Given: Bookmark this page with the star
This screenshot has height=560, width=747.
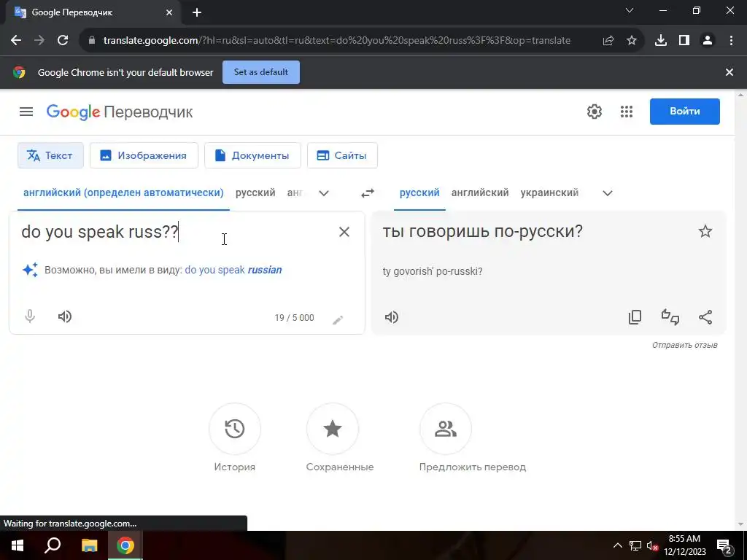Looking at the screenshot, I should 632,41.
